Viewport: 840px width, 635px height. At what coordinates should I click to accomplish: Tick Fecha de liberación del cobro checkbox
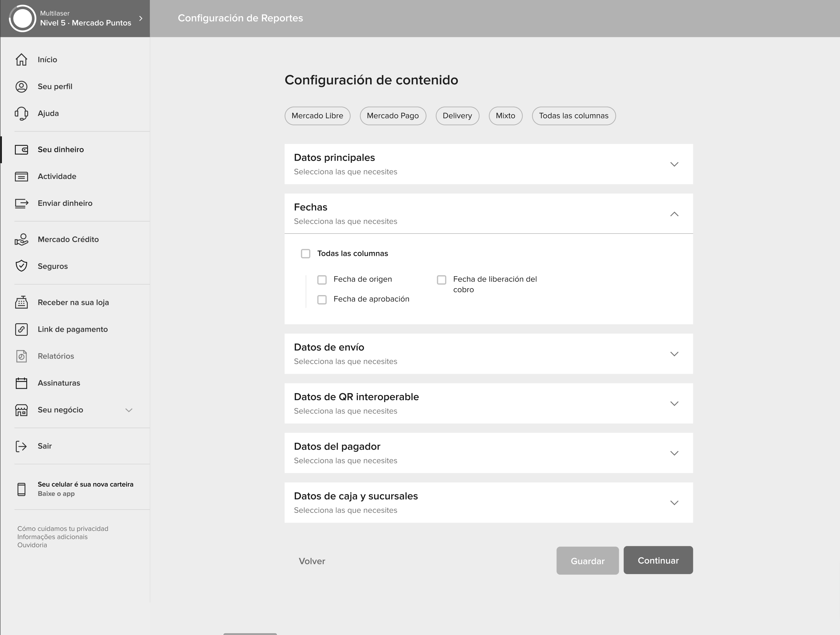[441, 280]
